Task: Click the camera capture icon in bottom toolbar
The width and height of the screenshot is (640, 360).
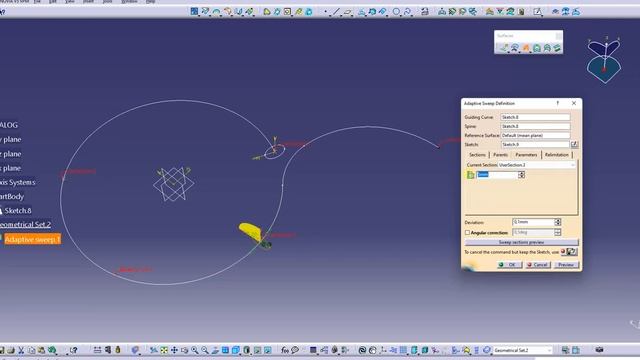Action: click(x=599, y=350)
